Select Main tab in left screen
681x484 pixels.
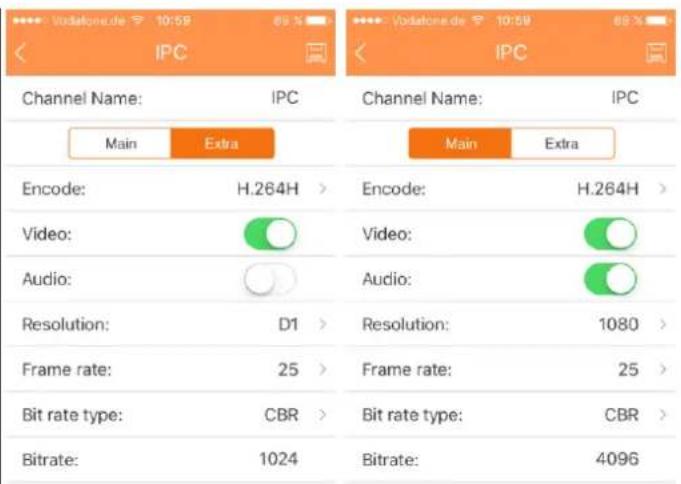click(x=120, y=143)
